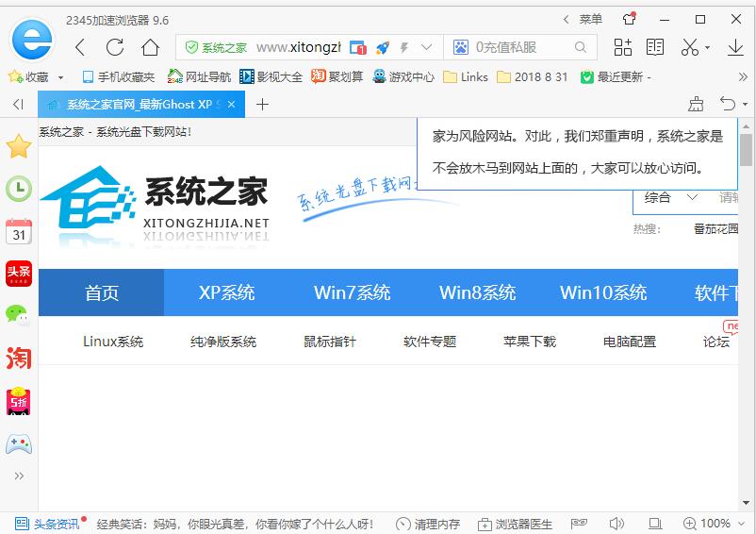Open the screen capture icon in address bar

358,47
